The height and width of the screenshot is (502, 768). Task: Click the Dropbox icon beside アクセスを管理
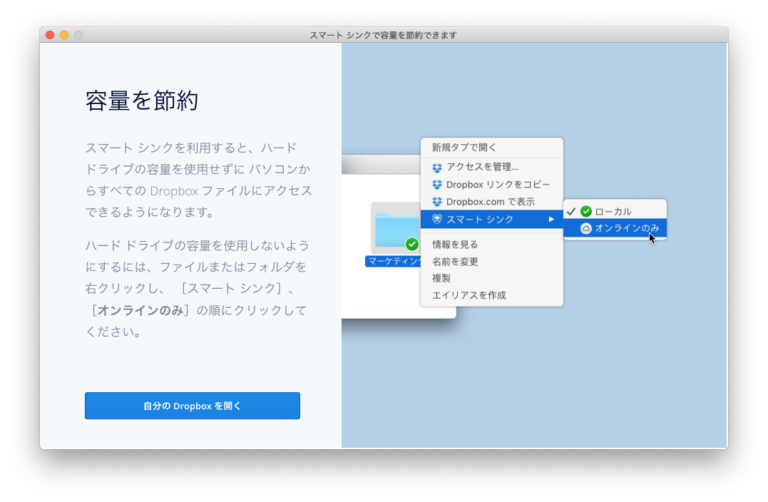tap(437, 167)
